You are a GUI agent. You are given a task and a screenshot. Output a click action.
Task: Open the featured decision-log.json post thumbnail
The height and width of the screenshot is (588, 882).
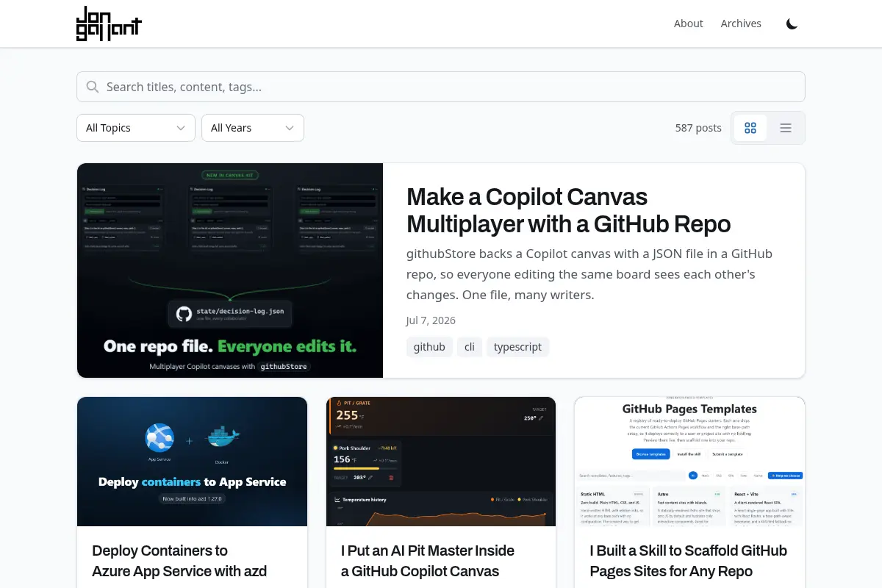(x=230, y=270)
